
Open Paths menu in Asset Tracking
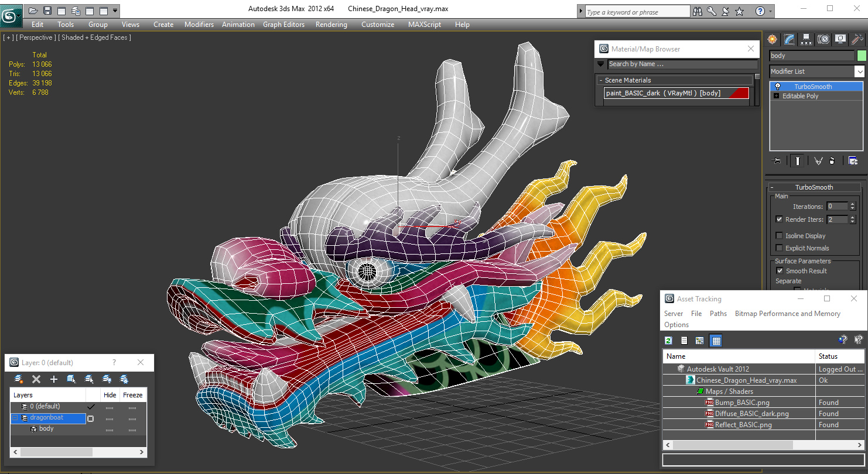[x=718, y=314]
